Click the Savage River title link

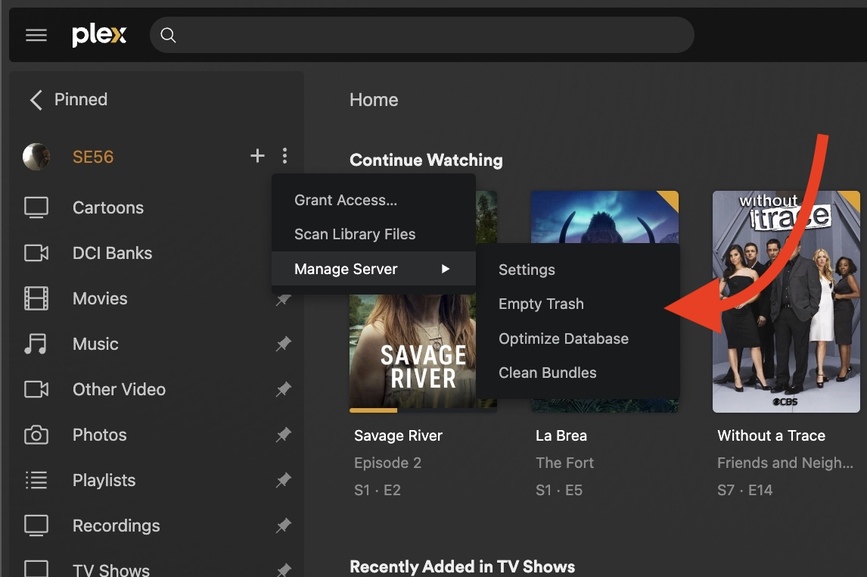pyautogui.click(x=398, y=436)
